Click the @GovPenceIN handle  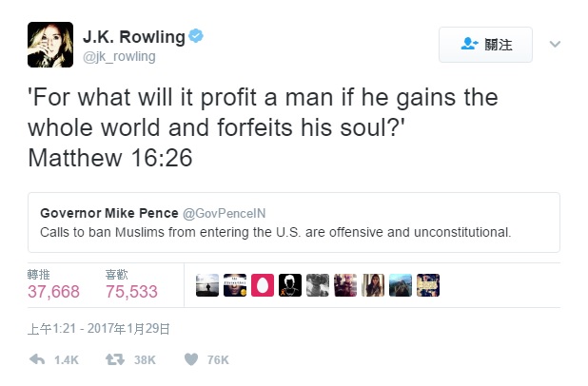(x=225, y=213)
